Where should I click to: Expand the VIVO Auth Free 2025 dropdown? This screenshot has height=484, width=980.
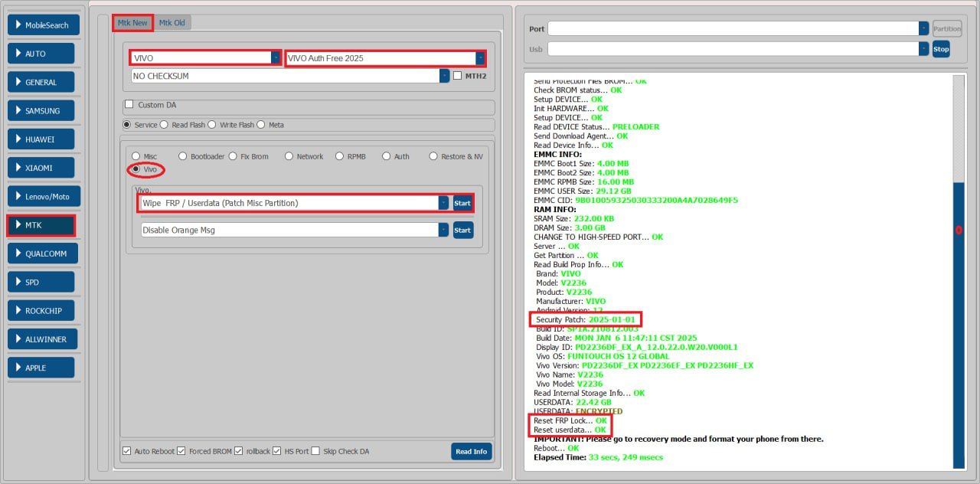tap(480, 58)
